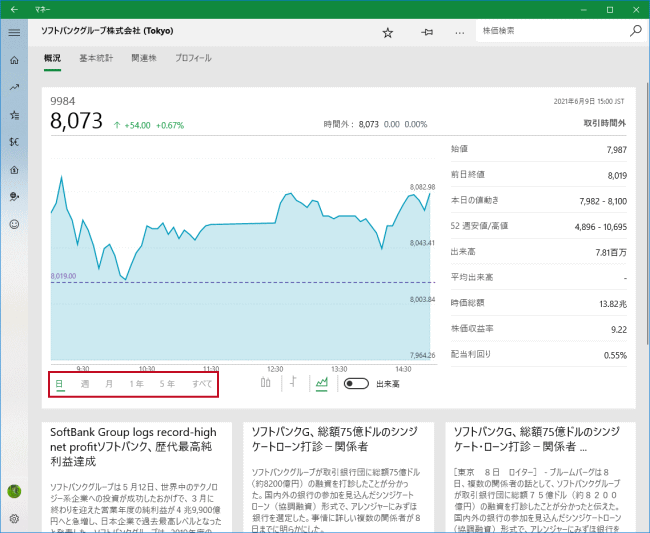This screenshot has height=533, width=650.
Task: Click 前日終値 value 8,019
Action: coord(617,175)
